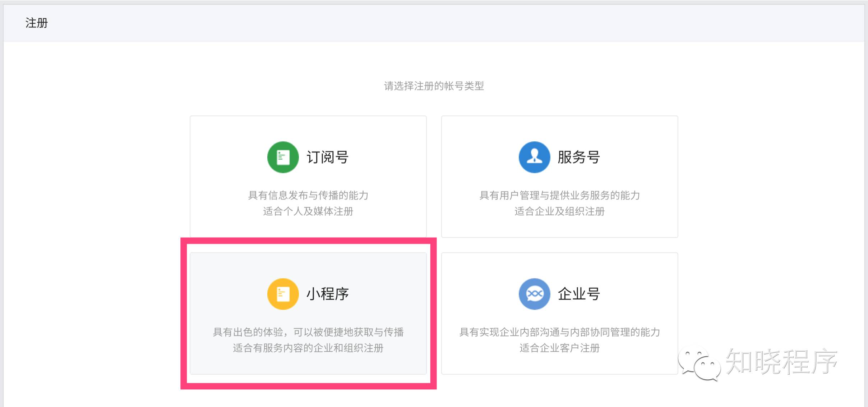This screenshot has width=868, height=407.
Task: Click 适合企业客户注册 text in 企业号 card
Action: click(x=559, y=348)
